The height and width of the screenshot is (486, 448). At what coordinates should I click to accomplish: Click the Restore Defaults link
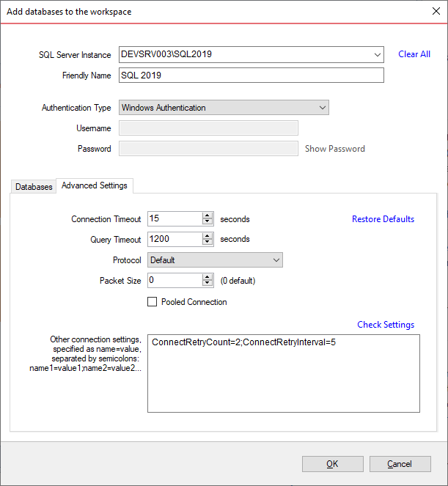[383, 219]
